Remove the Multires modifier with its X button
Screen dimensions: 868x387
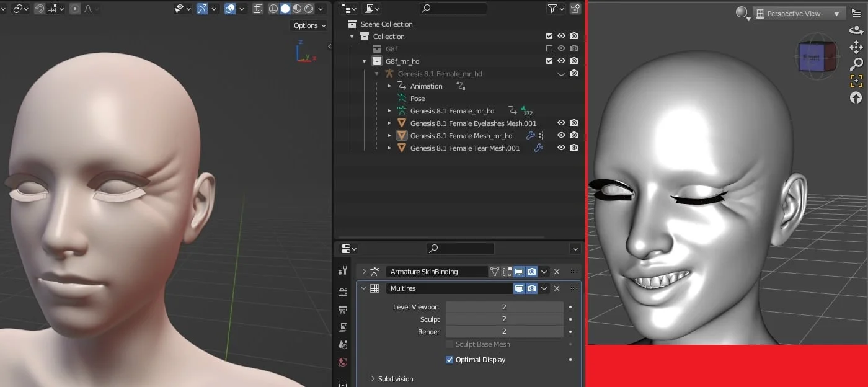[x=557, y=288]
